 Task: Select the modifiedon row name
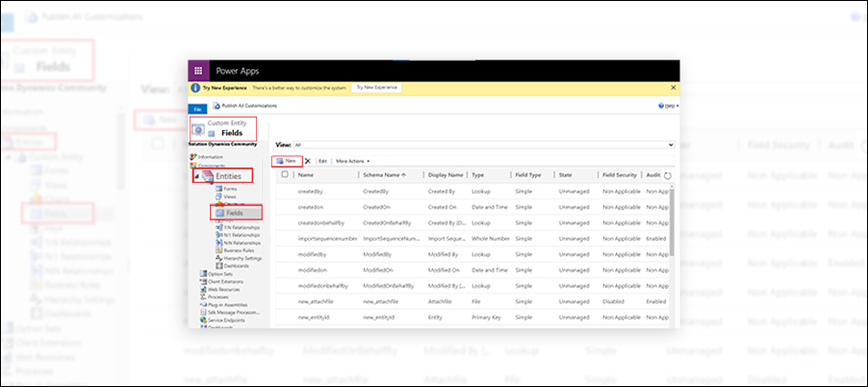(310, 271)
